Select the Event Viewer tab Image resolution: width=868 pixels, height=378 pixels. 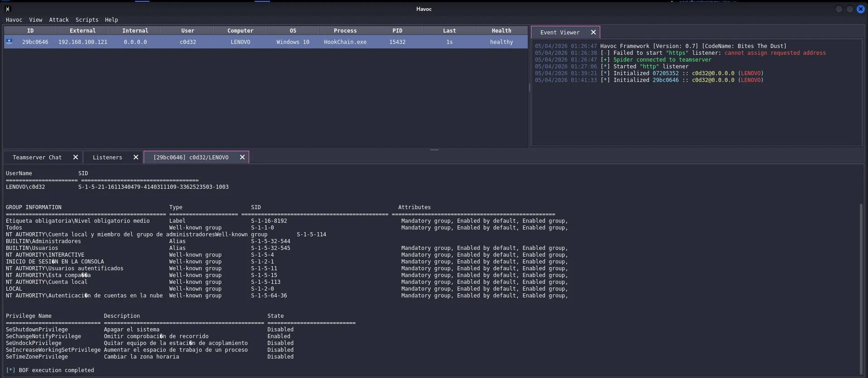(559, 33)
